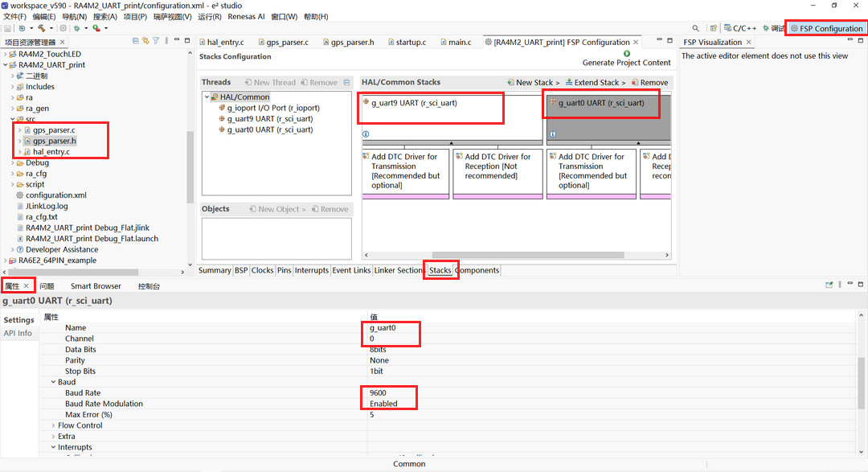Click Remove in the HAL/Common Stacks header
This screenshot has width=868, height=472.
coord(650,83)
